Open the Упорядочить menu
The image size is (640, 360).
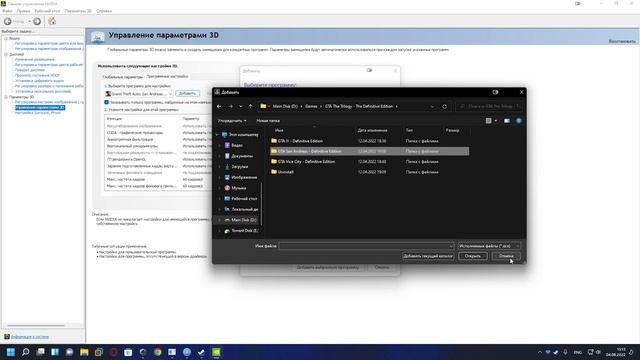coord(232,121)
